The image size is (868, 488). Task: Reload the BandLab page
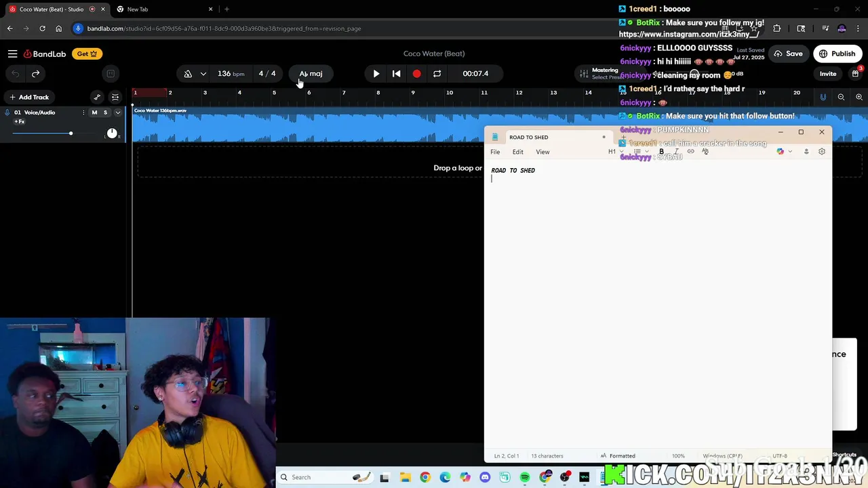tap(42, 28)
